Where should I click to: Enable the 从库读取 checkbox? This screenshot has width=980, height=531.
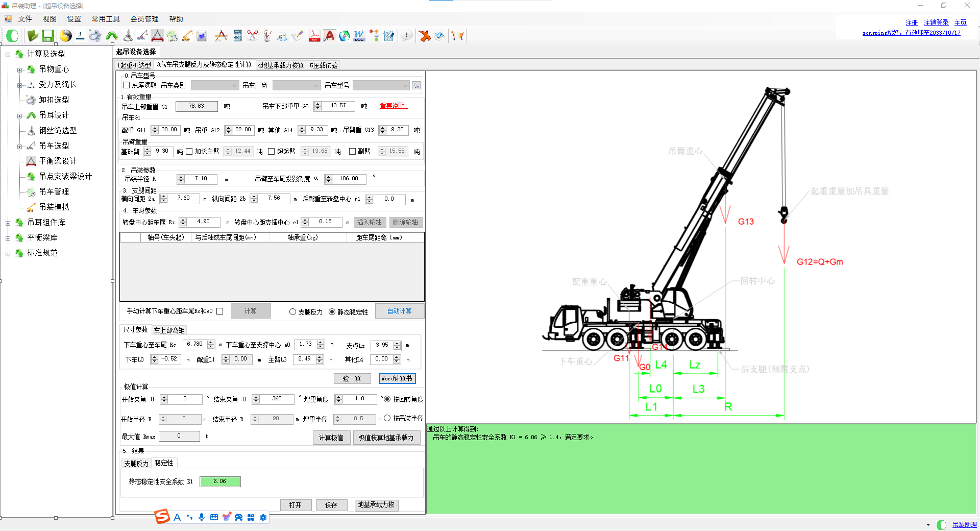point(127,85)
